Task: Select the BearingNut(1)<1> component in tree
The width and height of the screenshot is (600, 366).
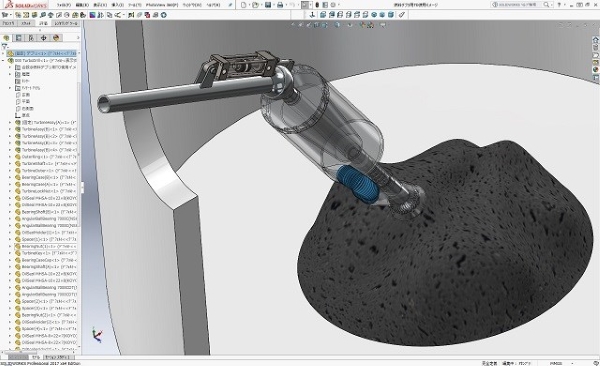Action: (46, 246)
